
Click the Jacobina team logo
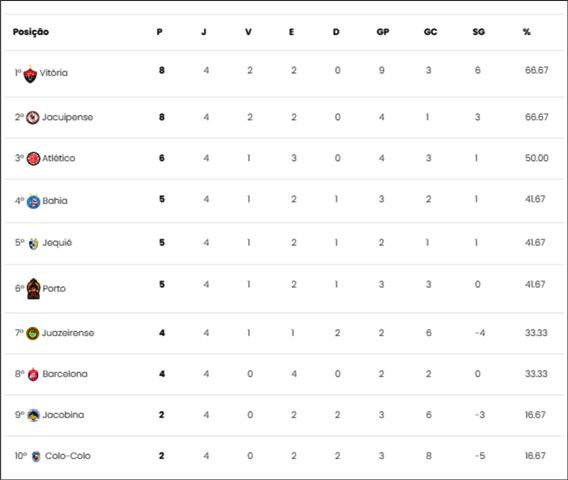(x=33, y=415)
